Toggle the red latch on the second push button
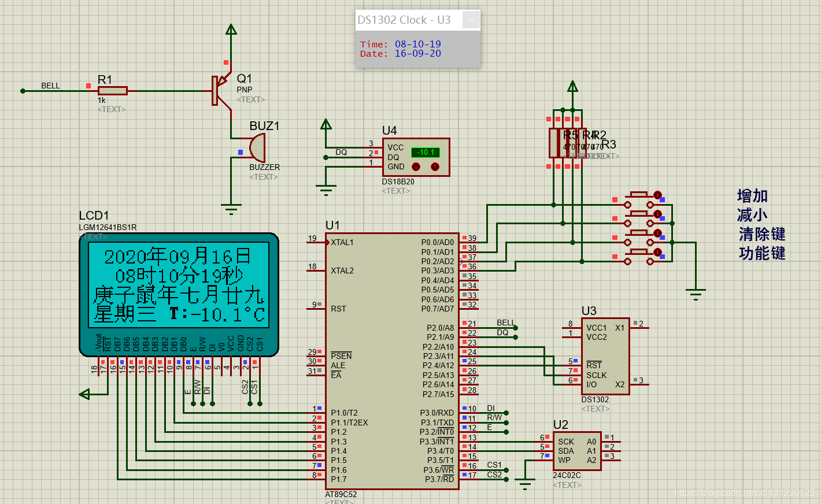The width and height of the screenshot is (821, 504). (x=657, y=214)
